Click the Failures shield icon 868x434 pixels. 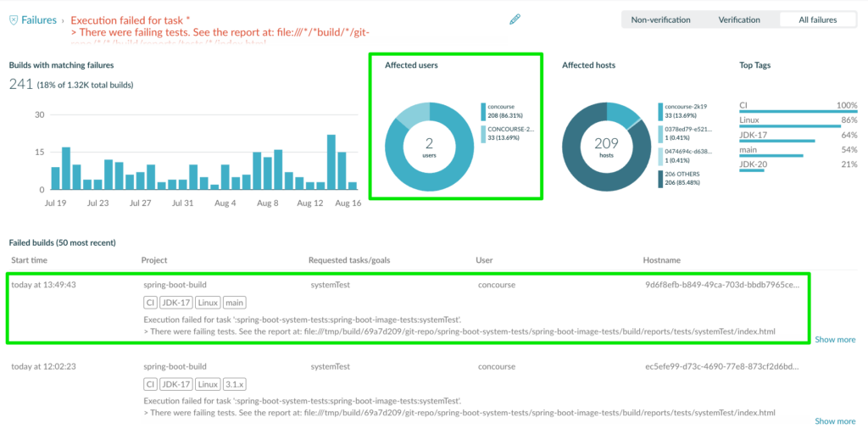(14, 20)
